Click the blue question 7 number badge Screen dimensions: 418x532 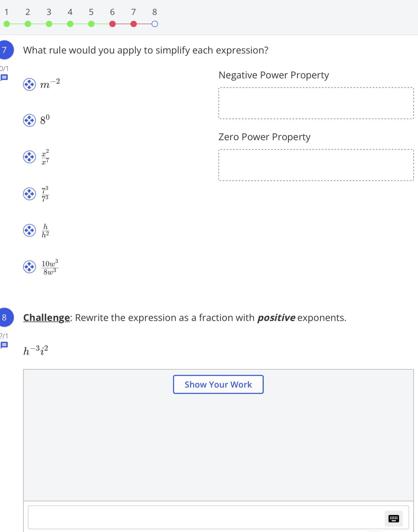[x=5, y=50]
